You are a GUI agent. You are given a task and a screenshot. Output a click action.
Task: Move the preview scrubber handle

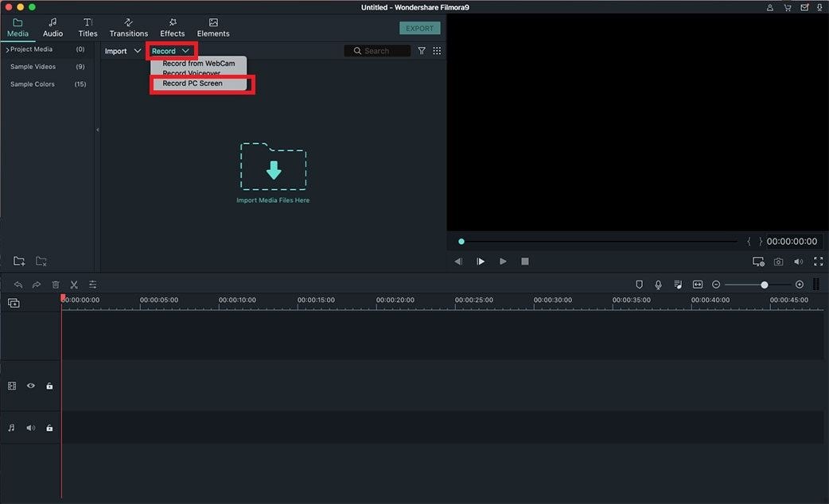point(461,242)
